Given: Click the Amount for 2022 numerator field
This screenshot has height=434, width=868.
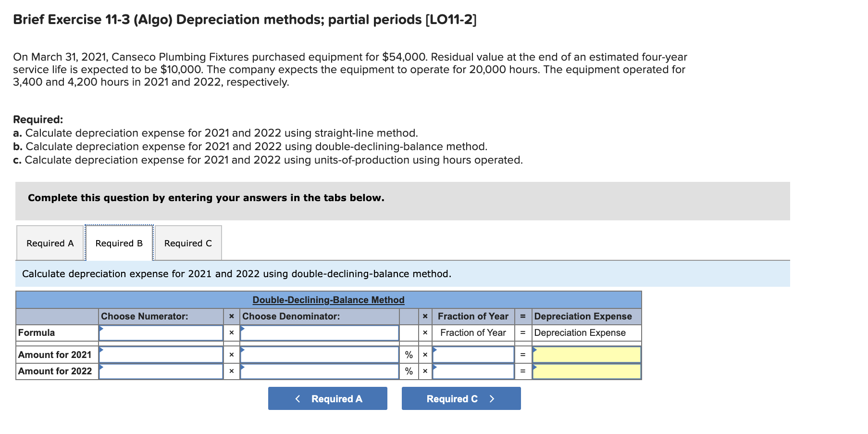Looking at the screenshot, I should coord(161,371).
